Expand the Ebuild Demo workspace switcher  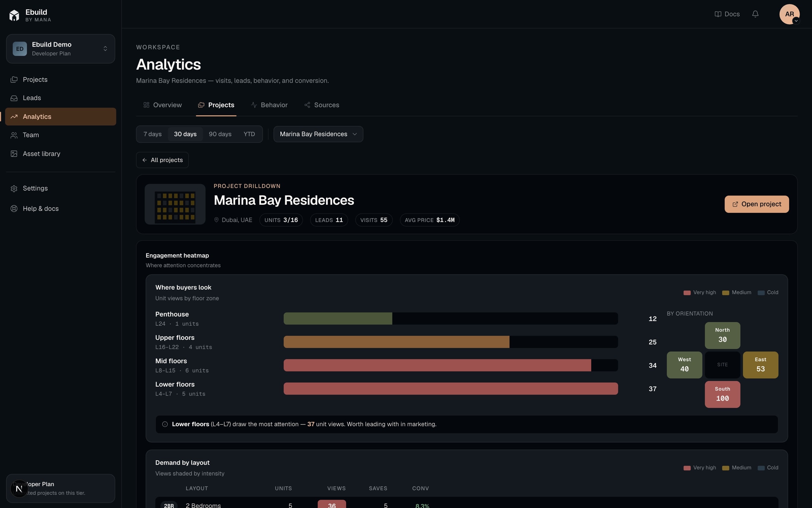[x=61, y=49]
